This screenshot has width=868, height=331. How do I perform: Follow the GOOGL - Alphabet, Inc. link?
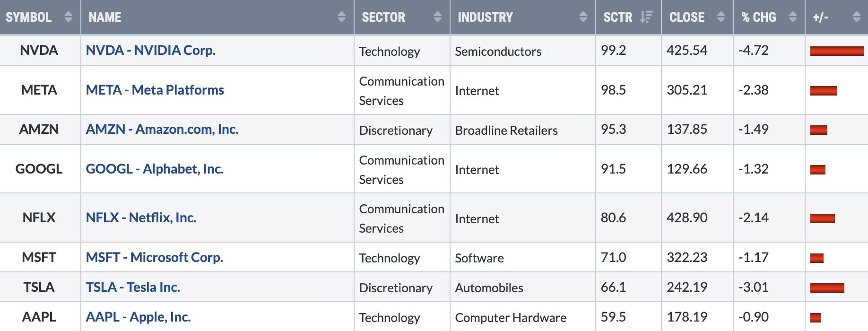155,169
